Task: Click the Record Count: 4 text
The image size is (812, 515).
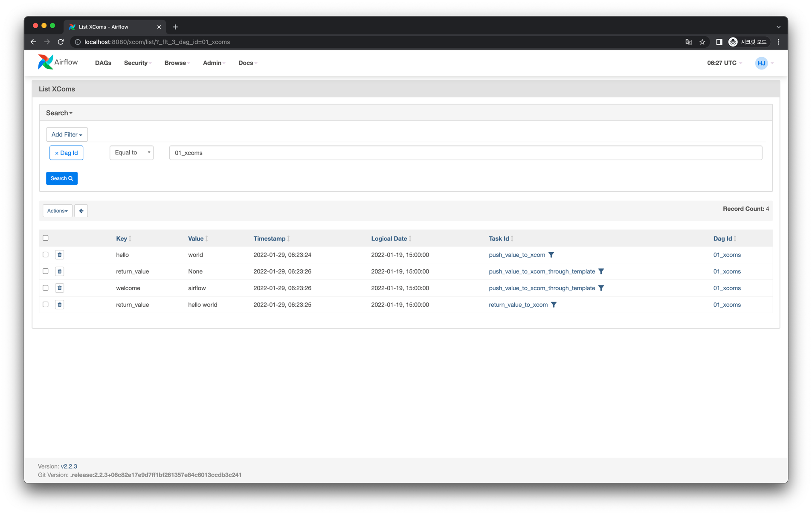Action: coord(746,209)
